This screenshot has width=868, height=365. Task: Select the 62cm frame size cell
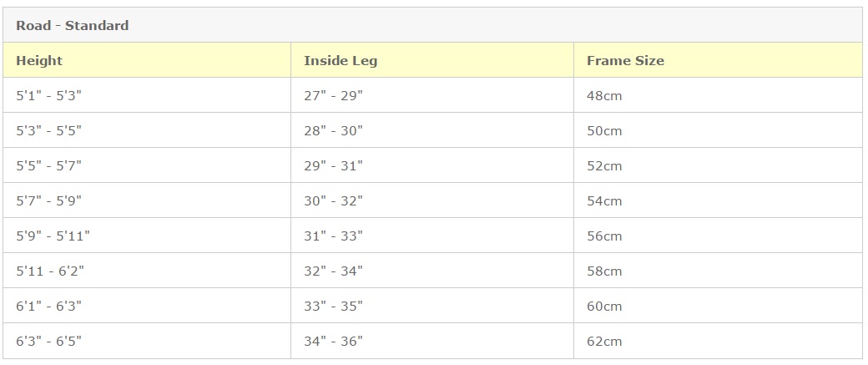604,342
